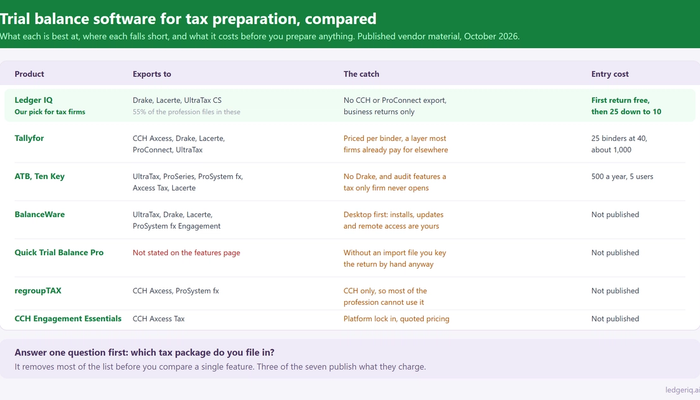Click 'Without an import file you key' text

395,258
